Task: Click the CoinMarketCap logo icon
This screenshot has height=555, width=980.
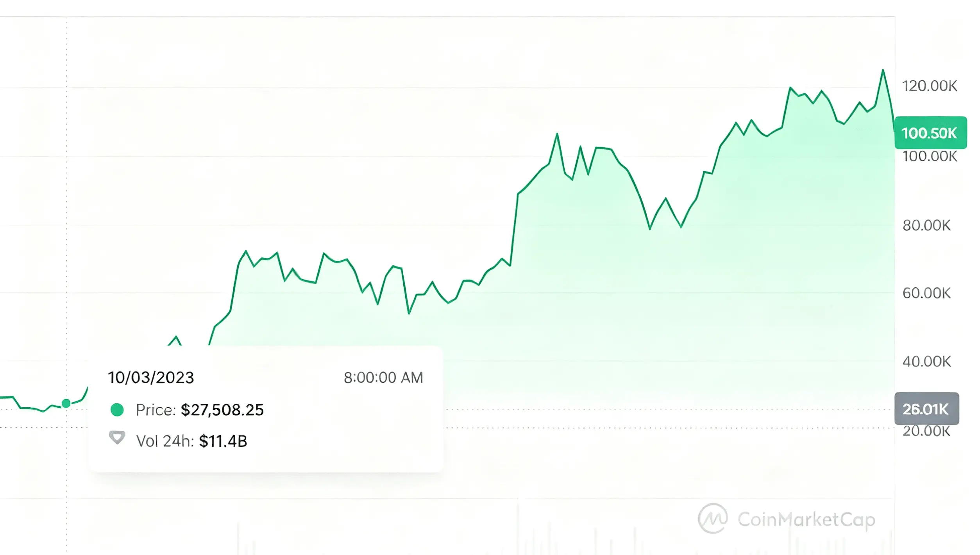Action: pyautogui.click(x=712, y=518)
